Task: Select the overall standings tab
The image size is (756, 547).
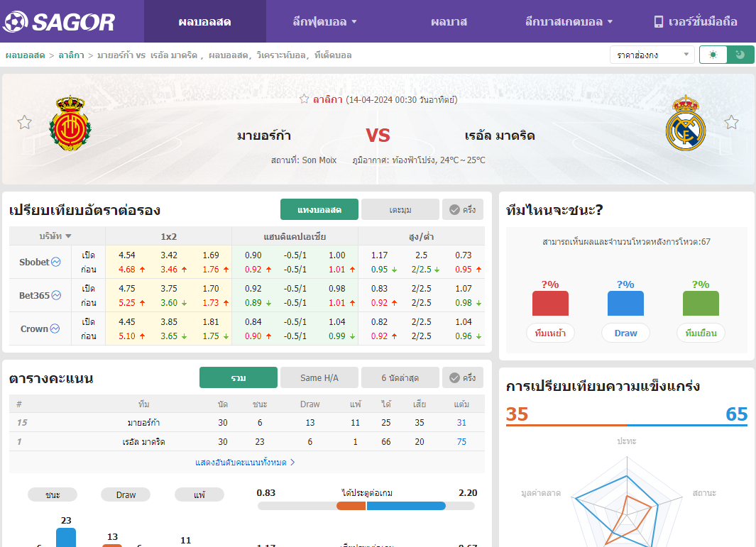Action: [239, 378]
